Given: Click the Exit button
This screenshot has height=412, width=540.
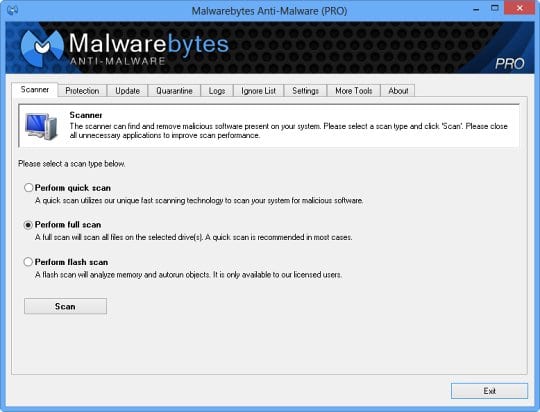Looking at the screenshot, I should pyautogui.click(x=489, y=391).
